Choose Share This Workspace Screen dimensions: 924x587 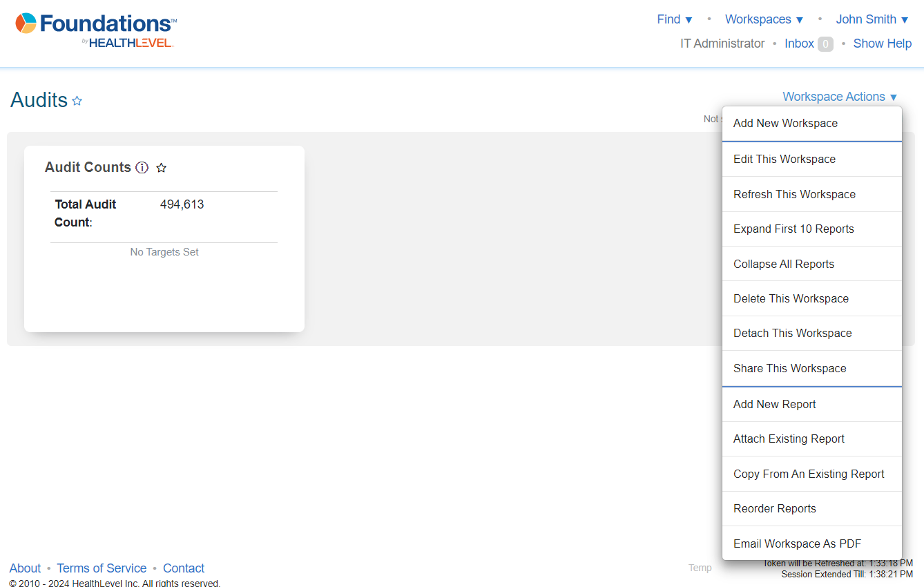[789, 369]
